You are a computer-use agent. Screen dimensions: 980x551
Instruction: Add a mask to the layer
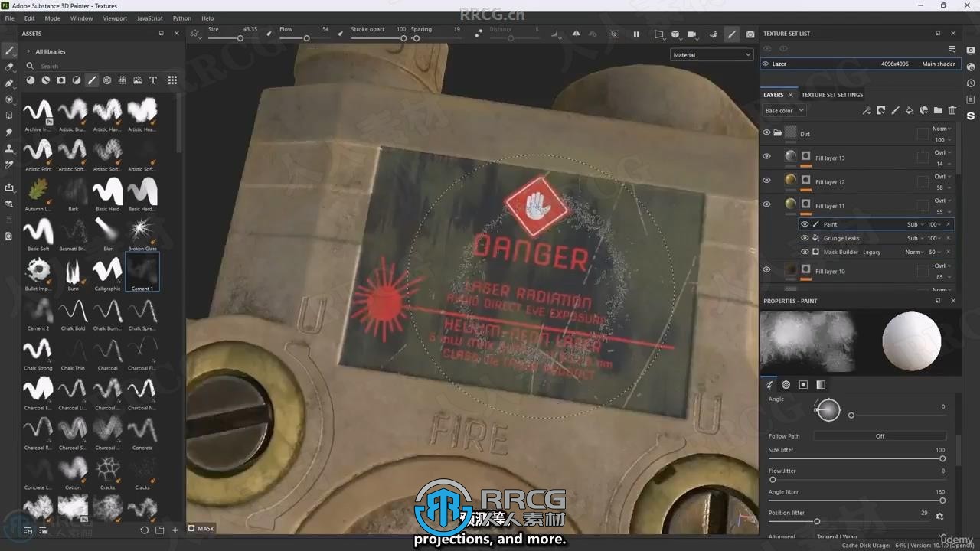click(x=881, y=111)
